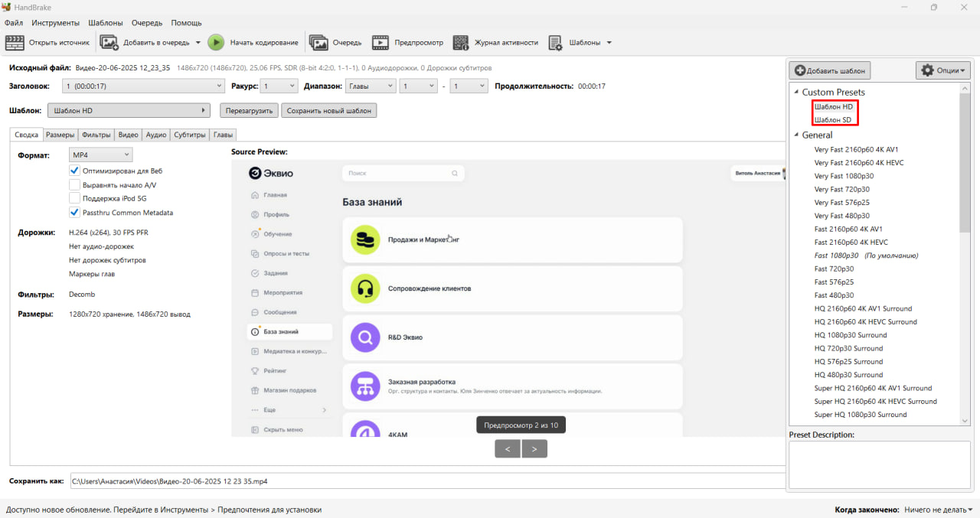This screenshot has width=980, height=518.
Task: Click the gear Опции button
Action: coord(943,70)
